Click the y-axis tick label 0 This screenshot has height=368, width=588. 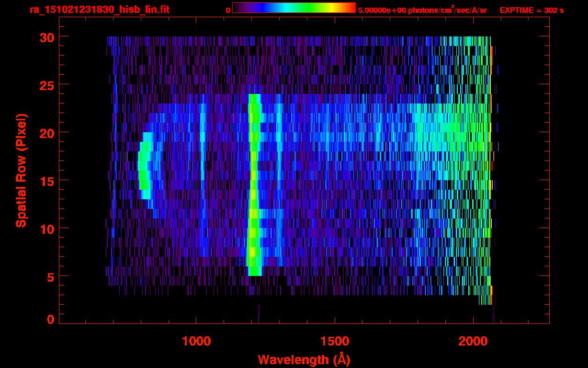[x=50, y=320]
